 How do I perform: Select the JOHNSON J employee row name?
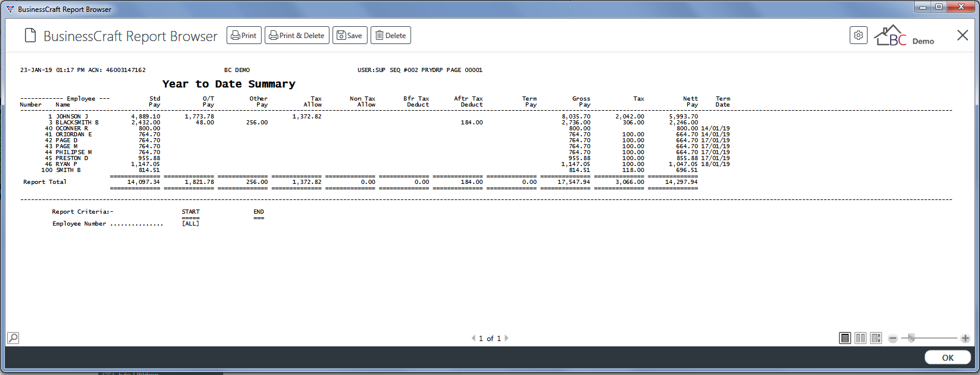(x=72, y=117)
